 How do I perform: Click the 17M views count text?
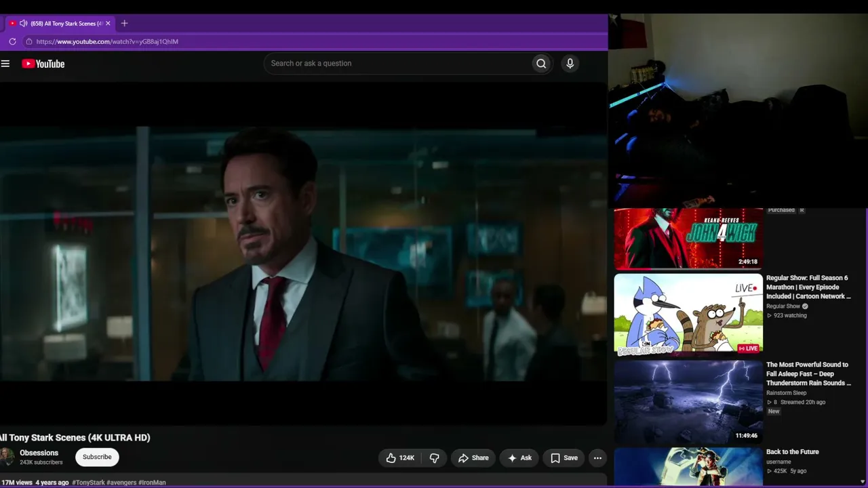point(16,483)
